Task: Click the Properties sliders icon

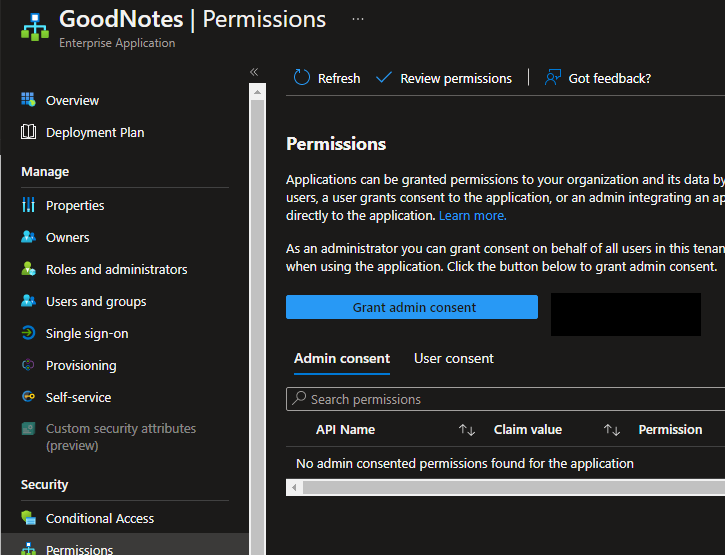Action: pyautogui.click(x=28, y=204)
